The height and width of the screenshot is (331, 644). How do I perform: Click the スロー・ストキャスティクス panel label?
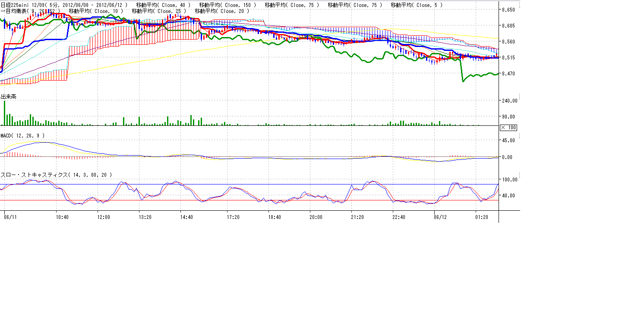coord(56,175)
